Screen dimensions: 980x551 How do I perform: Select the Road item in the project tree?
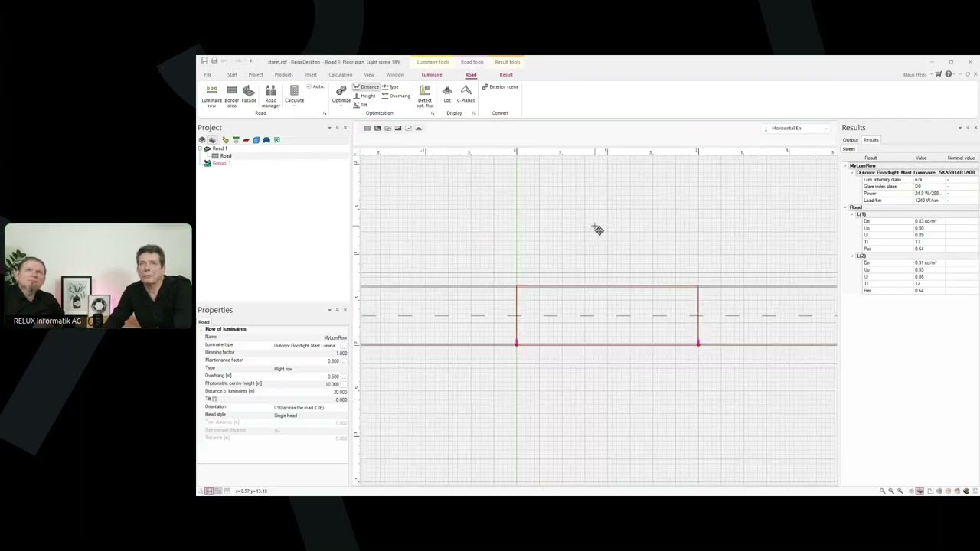click(226, 156)
